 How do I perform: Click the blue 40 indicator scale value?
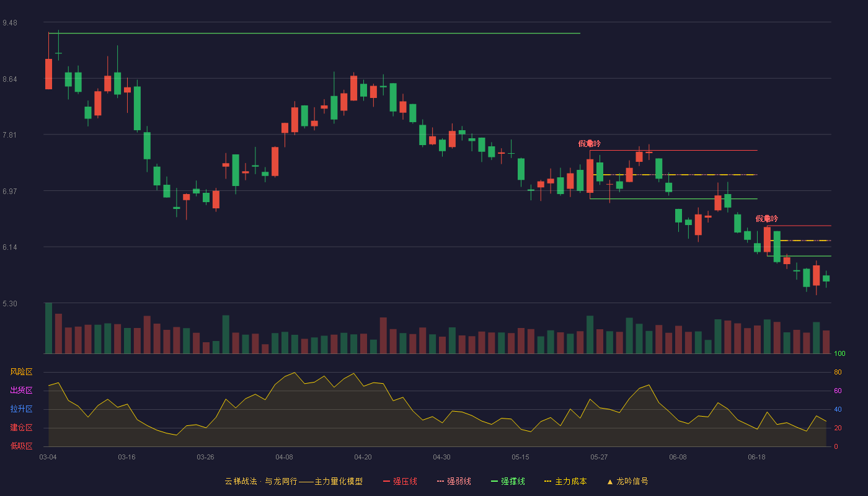[838, 410]
